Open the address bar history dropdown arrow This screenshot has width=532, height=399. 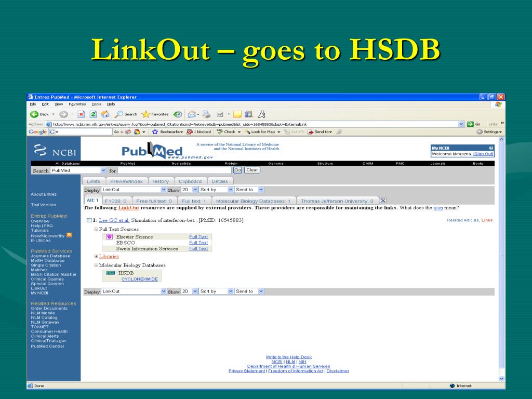(461, 124)
